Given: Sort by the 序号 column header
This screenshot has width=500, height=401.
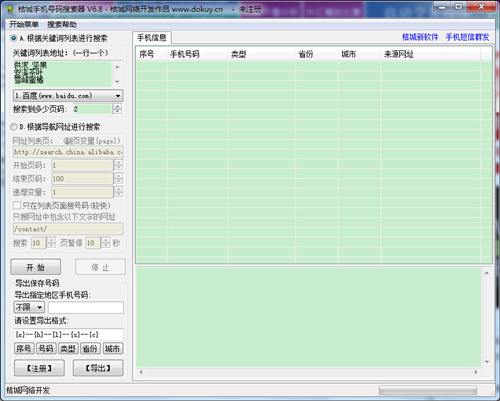Looking at the screenshot, I should tap(152, 54).
